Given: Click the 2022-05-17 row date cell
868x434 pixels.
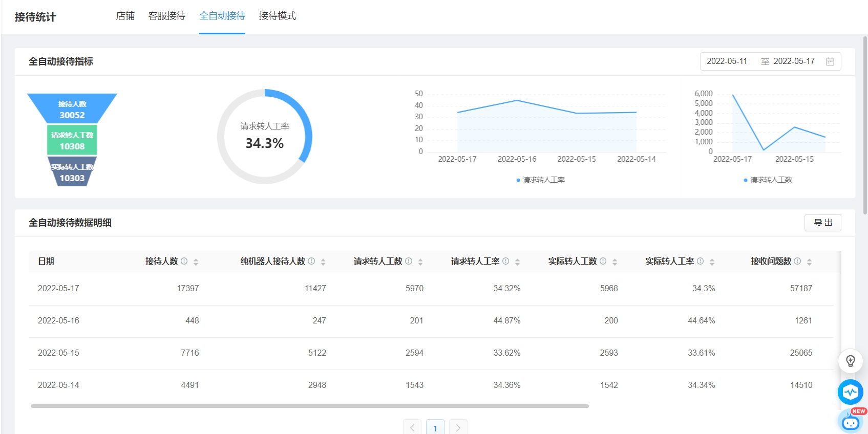Looking at the screenshot, I should [x=58, y=288].
